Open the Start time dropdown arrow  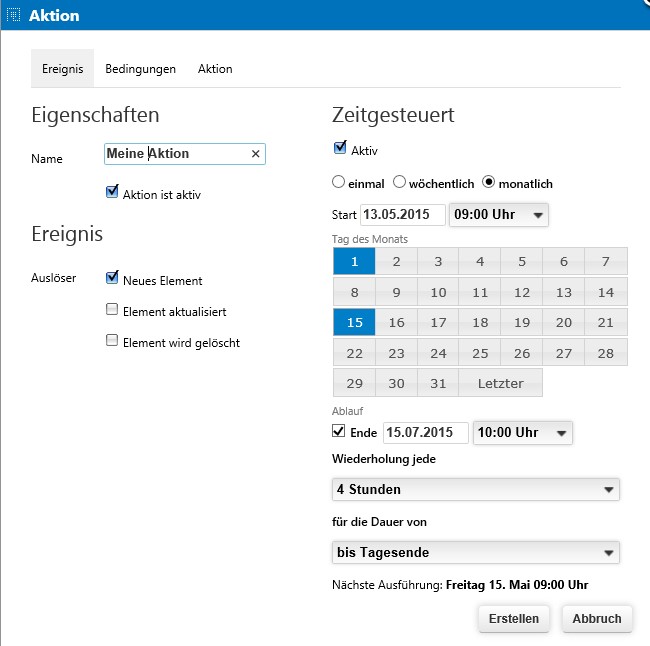tap(538, 215)
